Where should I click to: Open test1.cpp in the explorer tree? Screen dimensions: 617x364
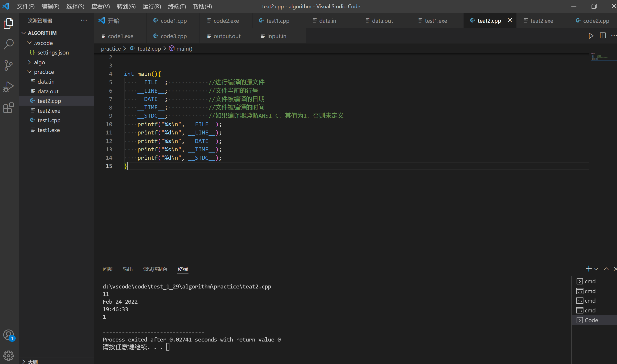click(56, 120)
